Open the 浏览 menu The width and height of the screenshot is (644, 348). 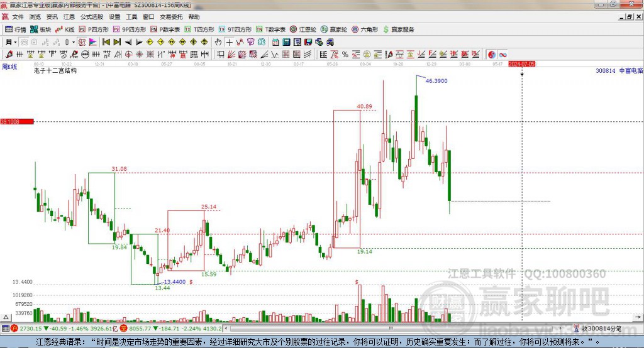35,17
